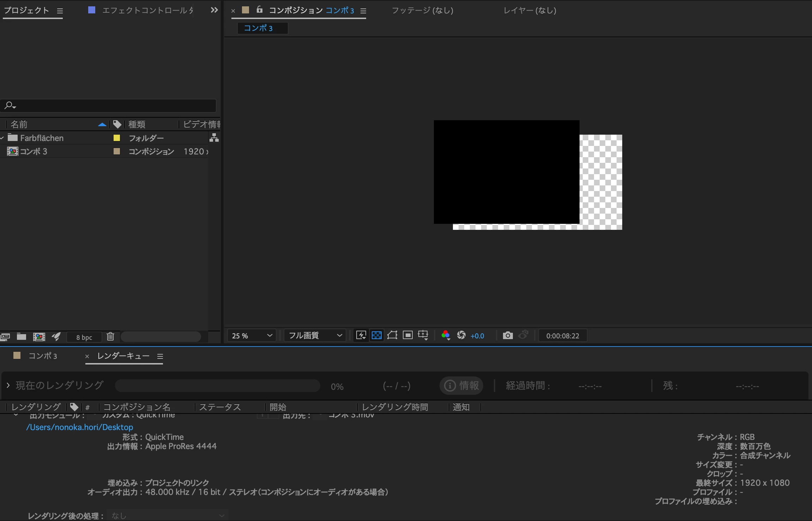This screenshot has height=521, width=812.
Task: Take a snapshot with the camera icon
Action: pyautogui.click(x=508, y=335)
